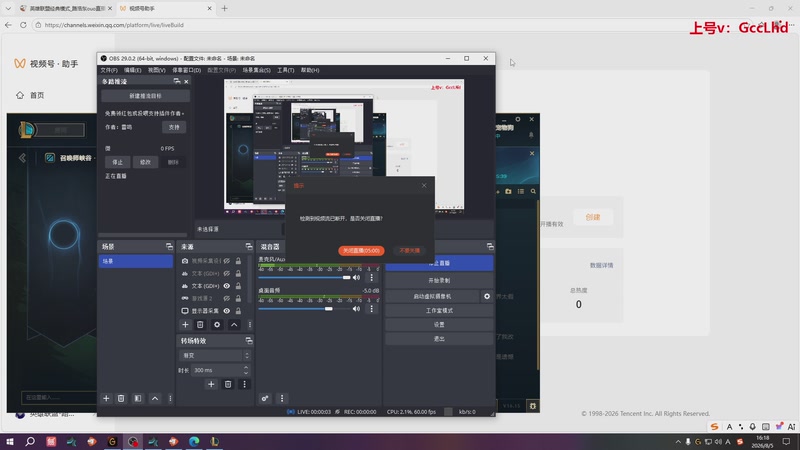Move selected scene up with arrow icon
The height and width of the screenshot is (450, 800).
155,398
